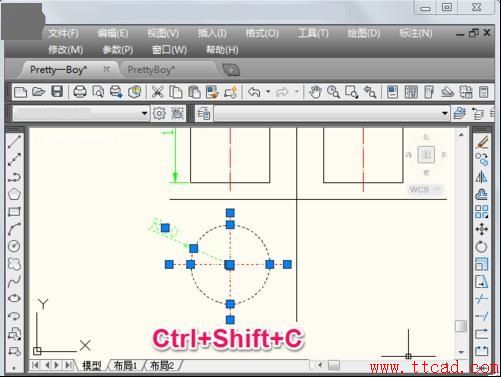
Task: Select the Line tool in draw toolbar
Action: [14, 142]
